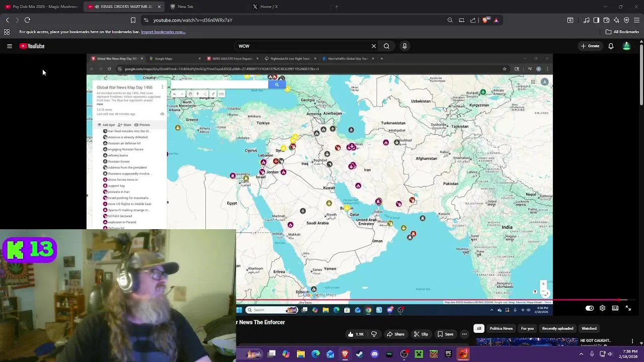
Task: Open the site settings icon beside the URL
Action: [x=146, y=20]
